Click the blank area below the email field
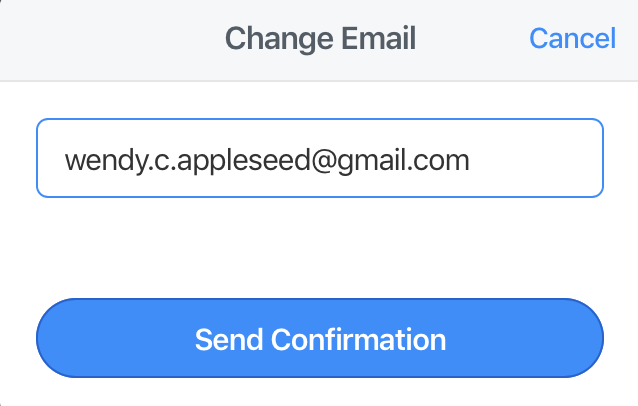 (320, 247)
